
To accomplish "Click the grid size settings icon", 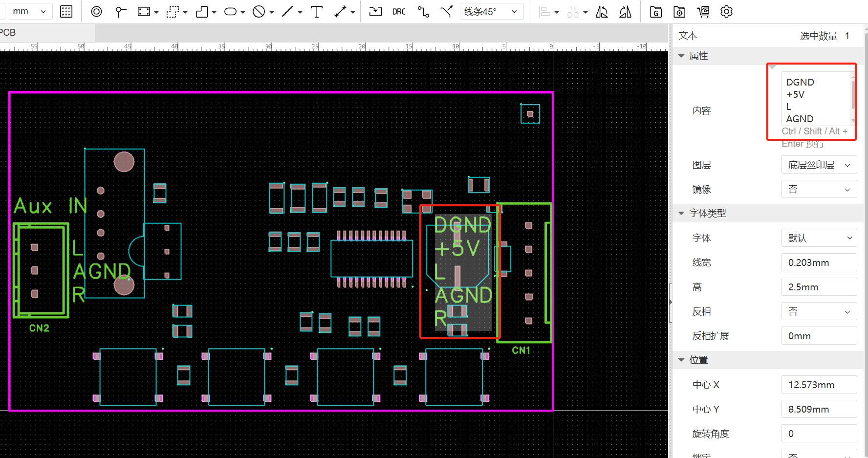I will [66, 12].
